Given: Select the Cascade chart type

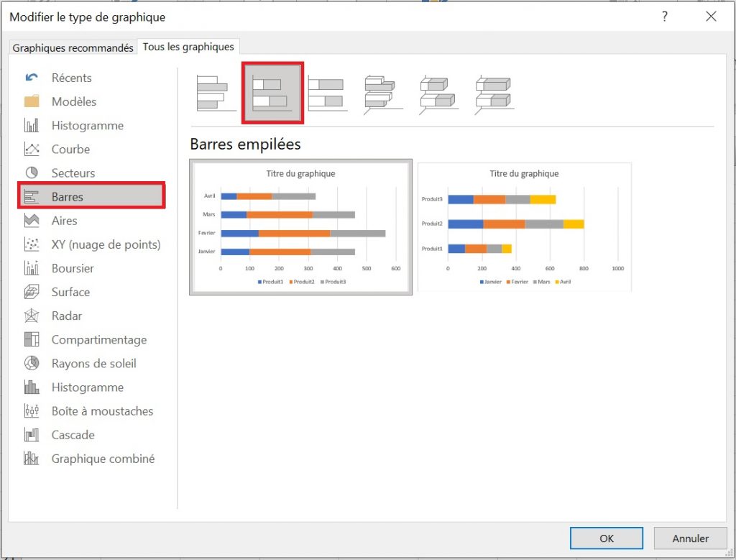Looking at the screenshot, I should [x=73, y=434].
